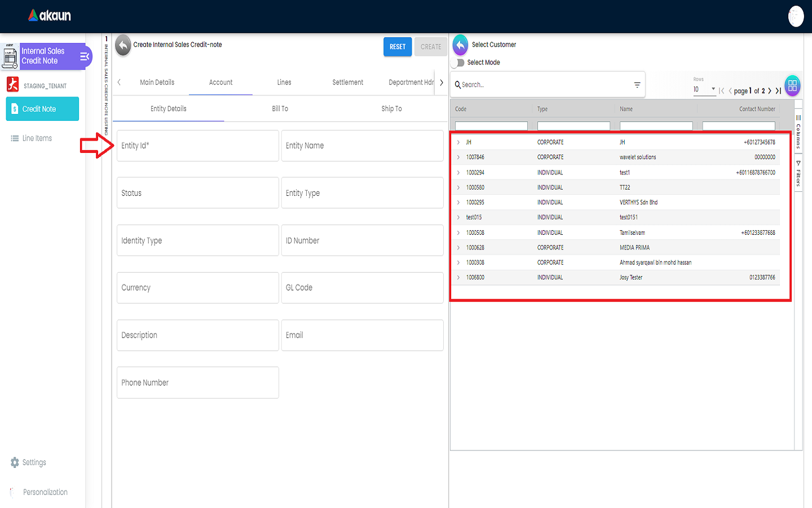This screenshot has height=508, width=812.
Task: Expand row 1007846 wavelet solutions
Action: pyautogui.click(x=458, y=157)
